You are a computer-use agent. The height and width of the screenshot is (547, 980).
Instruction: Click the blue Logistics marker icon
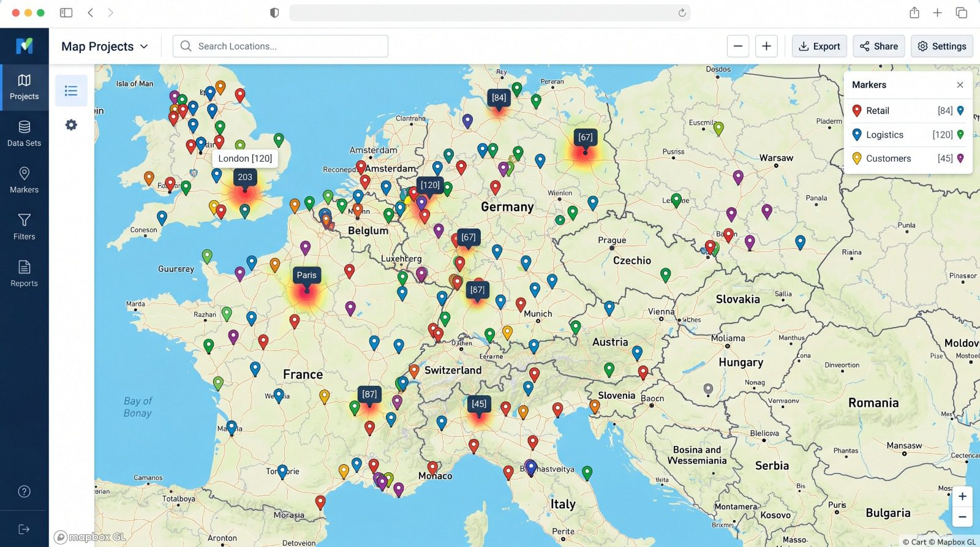[x=857, y=135]
